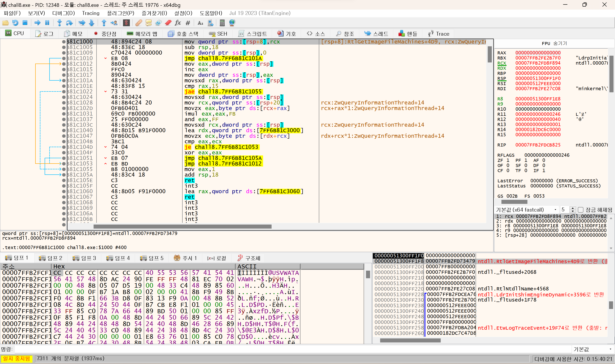
Task: Click the Restart debuggee toolbar icon
Action: tap(15, 23)
